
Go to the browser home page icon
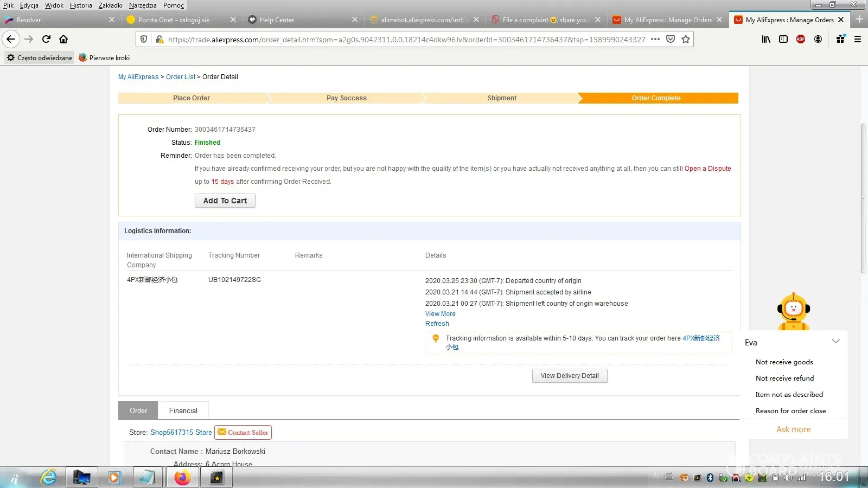(x=63, y=39)
